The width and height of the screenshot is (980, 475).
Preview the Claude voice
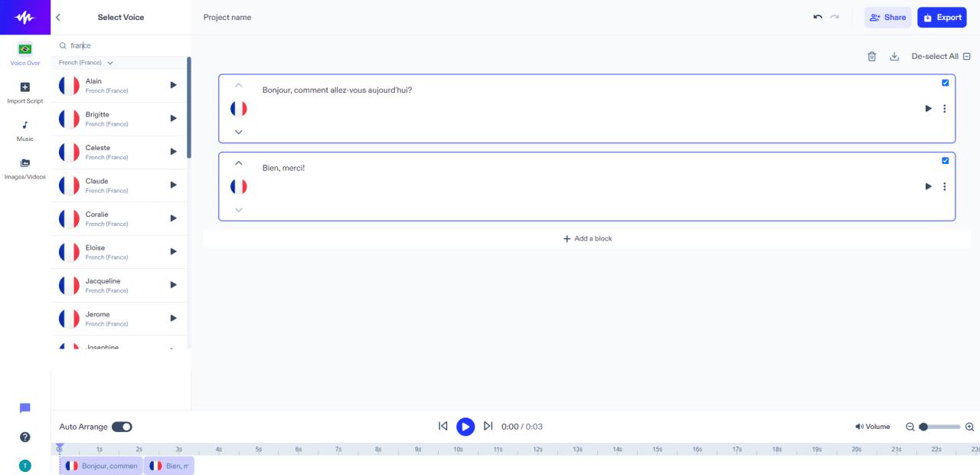[x=174, y=185]
